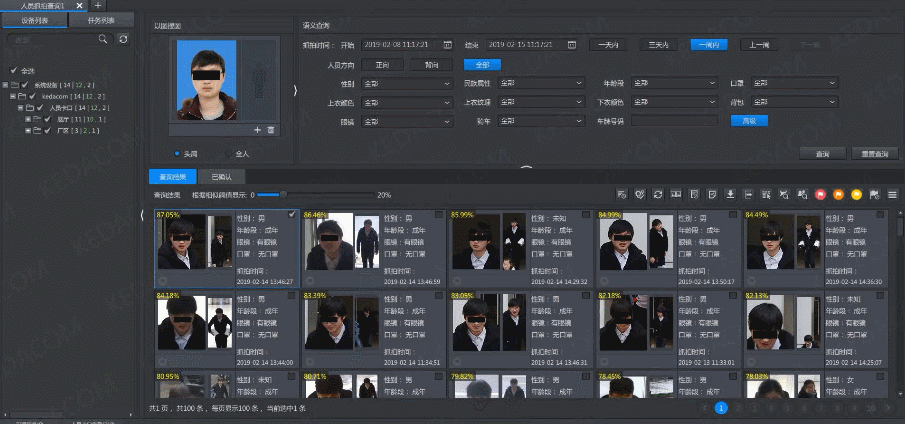Select the 一天内 time range button
Screen dimensions: 905x424
608,45
